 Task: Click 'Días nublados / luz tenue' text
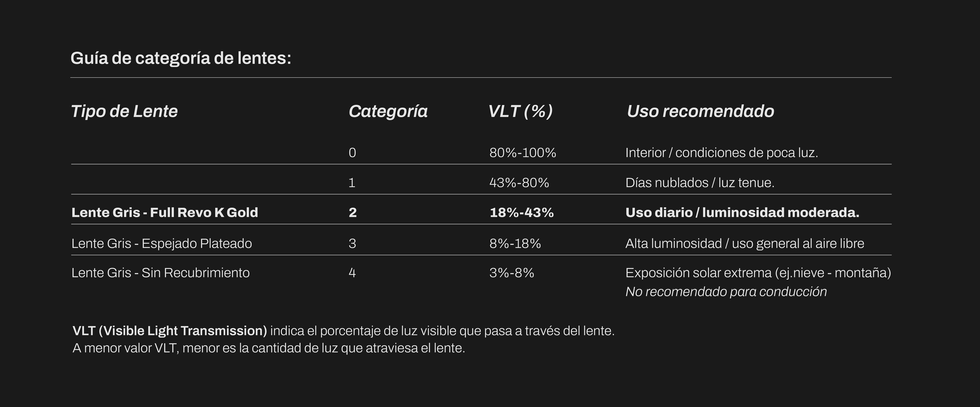(x=700, y=183)
